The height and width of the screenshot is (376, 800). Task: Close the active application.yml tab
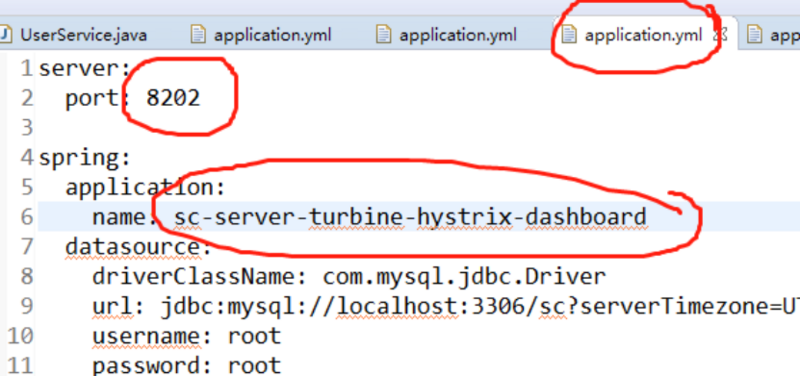[x=720, y=35]
